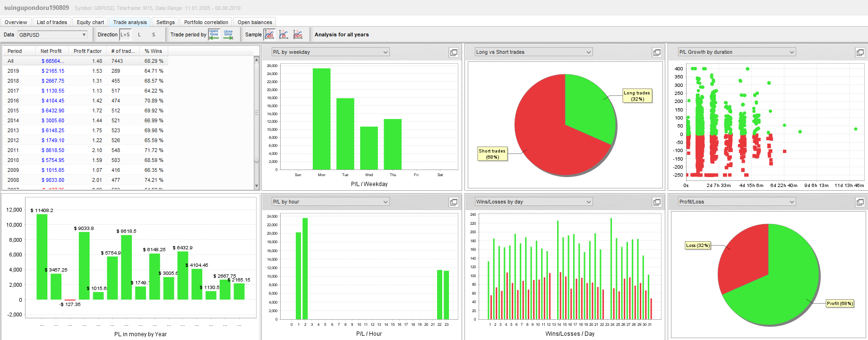Open the GBPUSD data dropdown
868x340 pixels.
[x=84, y=34]
